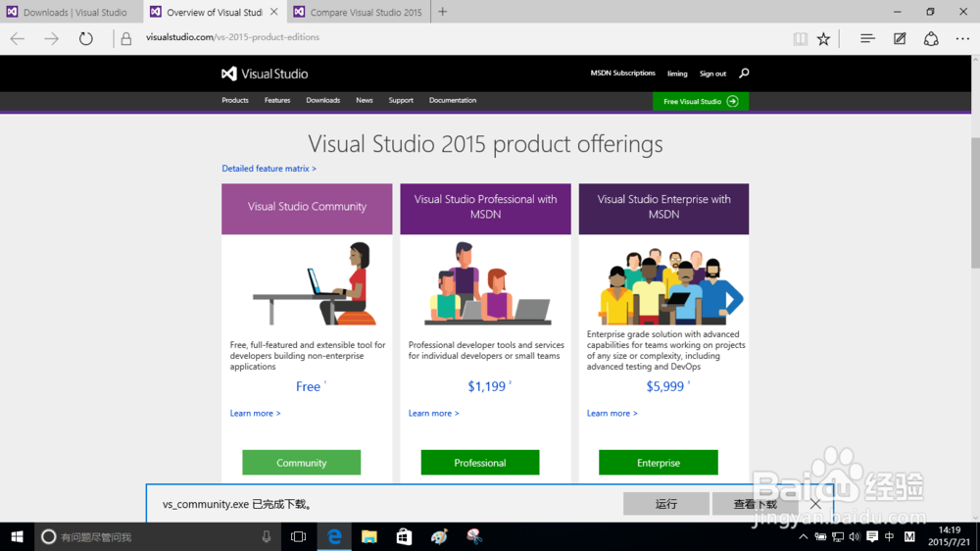Add page to favorites star
980x551 pixels.
coord(824,39)
